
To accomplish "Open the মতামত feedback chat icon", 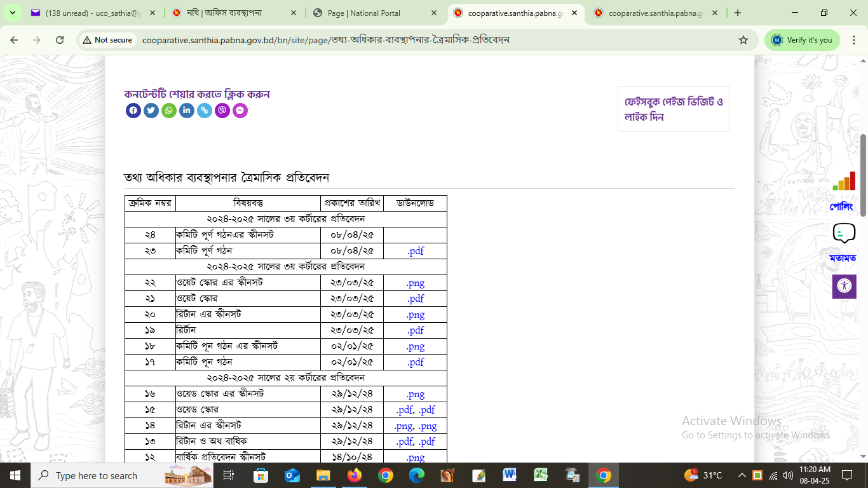I will (x=844, y=234).
